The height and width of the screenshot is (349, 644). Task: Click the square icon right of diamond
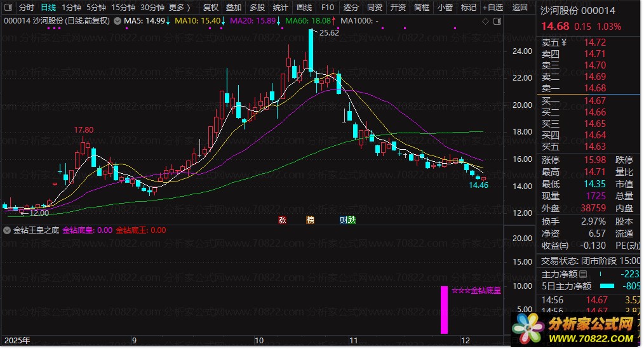point(495,21)
